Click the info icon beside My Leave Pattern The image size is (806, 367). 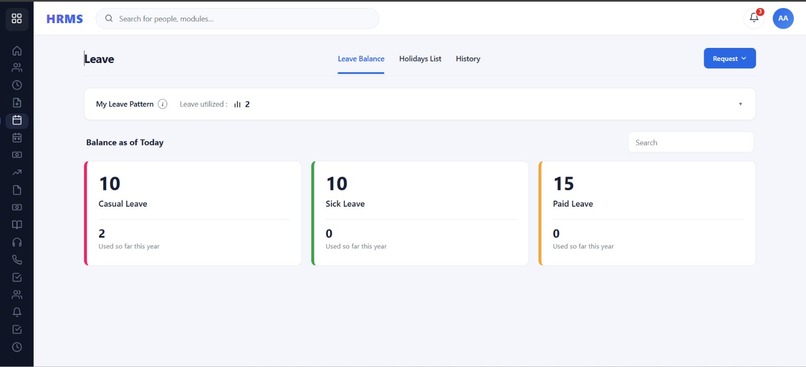(x=162, y=104)
